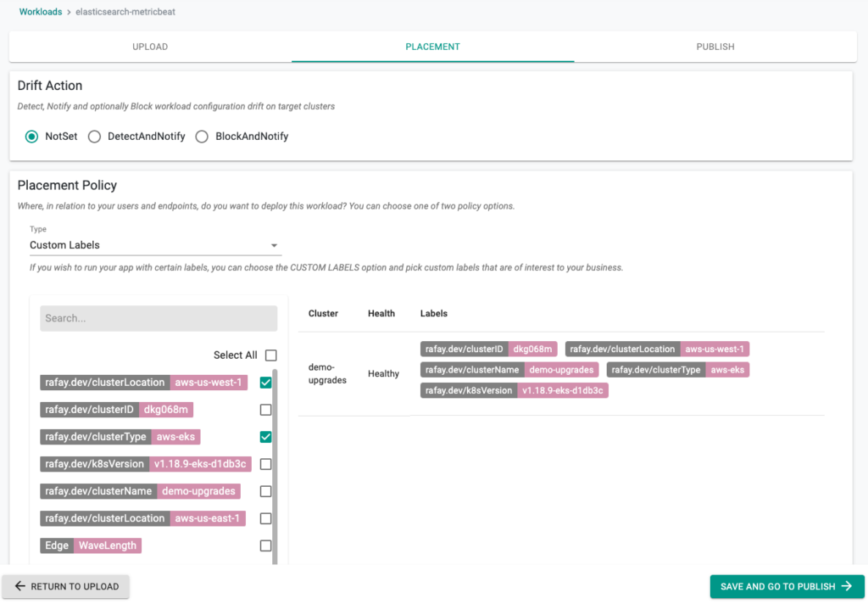Check clusterLocation aws-us-east-1 checkbox
The width and height of the screenshot is (868, 604).
click(265, 518)
